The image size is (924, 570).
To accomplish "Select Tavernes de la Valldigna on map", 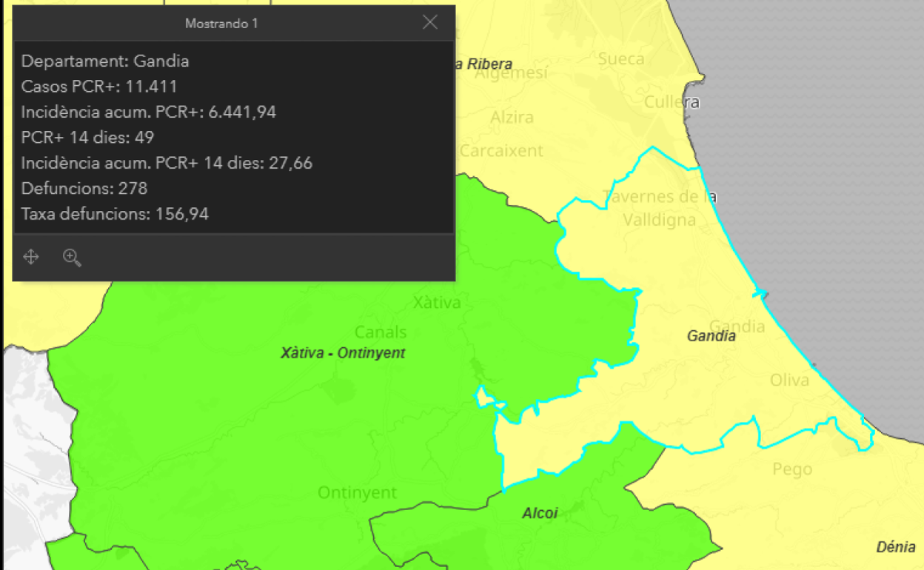I will coord(659,208).
